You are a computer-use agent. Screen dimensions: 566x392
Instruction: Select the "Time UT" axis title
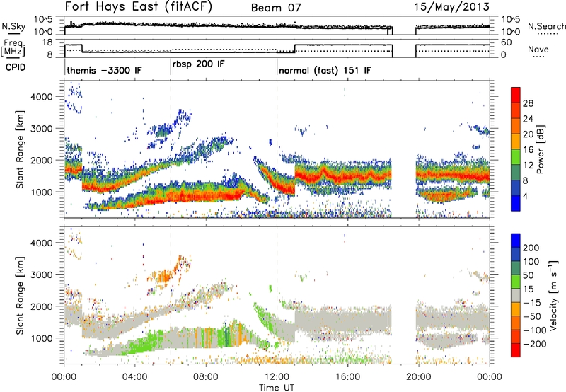(x=277, y=388)
